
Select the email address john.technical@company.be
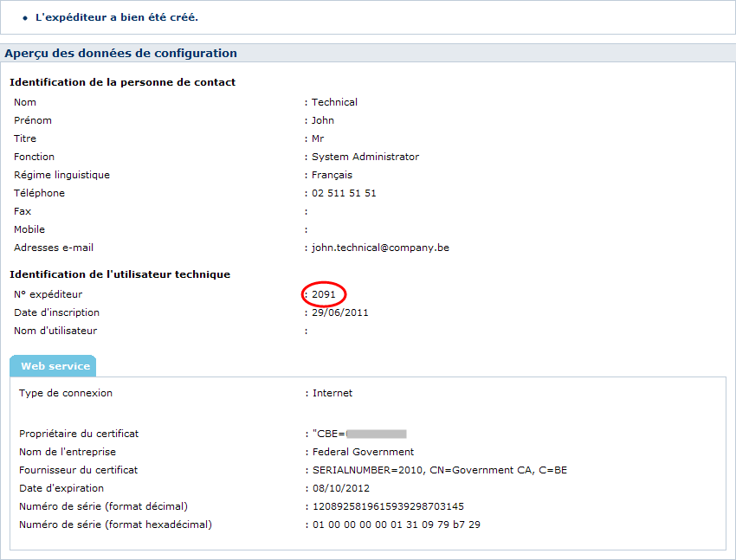[379, 247]
